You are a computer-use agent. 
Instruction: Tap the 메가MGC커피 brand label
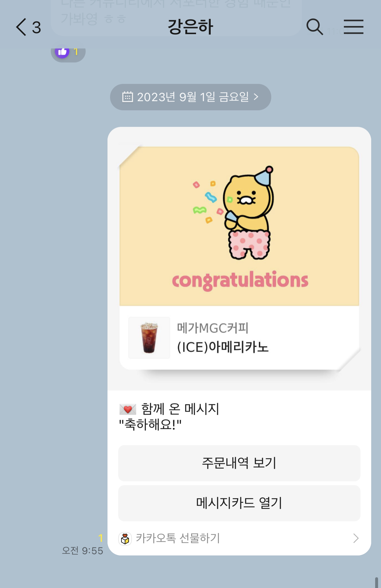tap(213, 328)
